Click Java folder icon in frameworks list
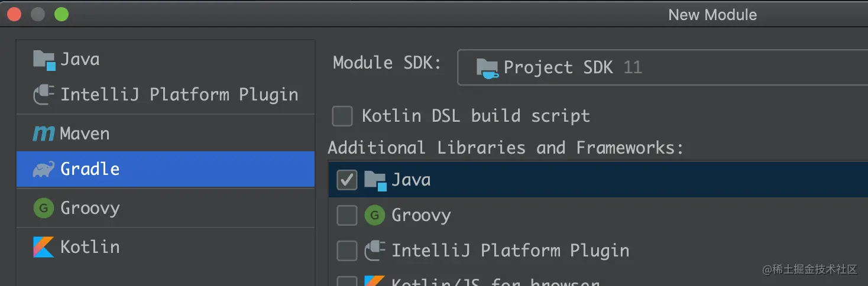868x286 pixels. [375, 180]
